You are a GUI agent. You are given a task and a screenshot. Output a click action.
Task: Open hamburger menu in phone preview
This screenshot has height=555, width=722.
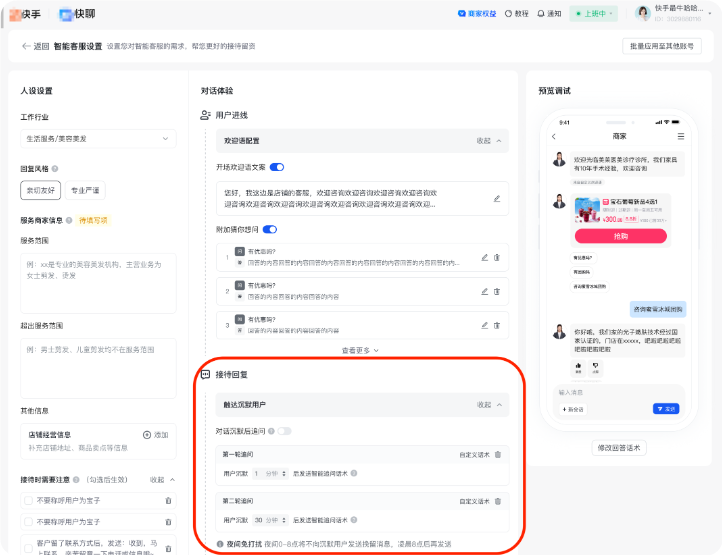click(681, 136)
